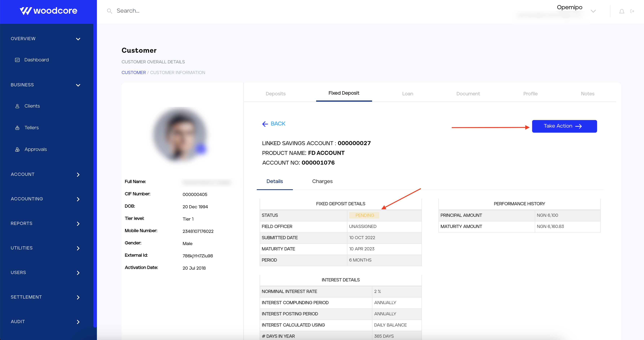The height and width of the screenshot is (340, 644).
Task: Click the UNASSIGNED field officer value
Action: pyautogui.click(x=363, y=226)
